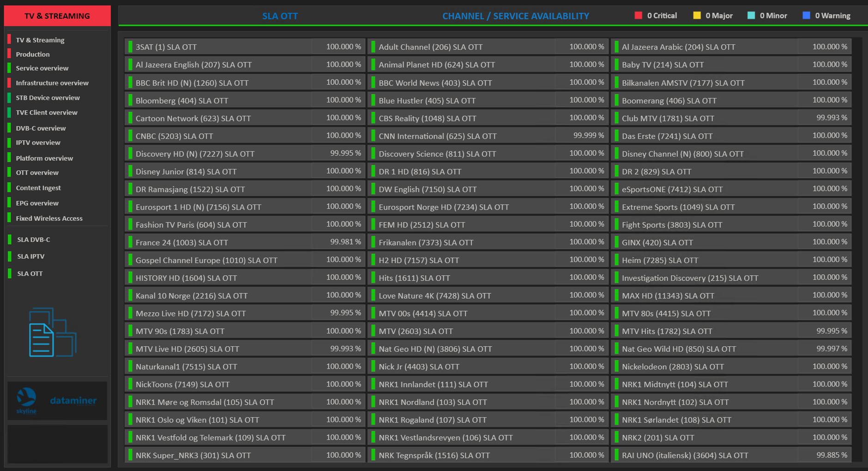The width and height of the screenshot is (868, 471).
Task: Select TVE Client overview
Action: point(47,113)
